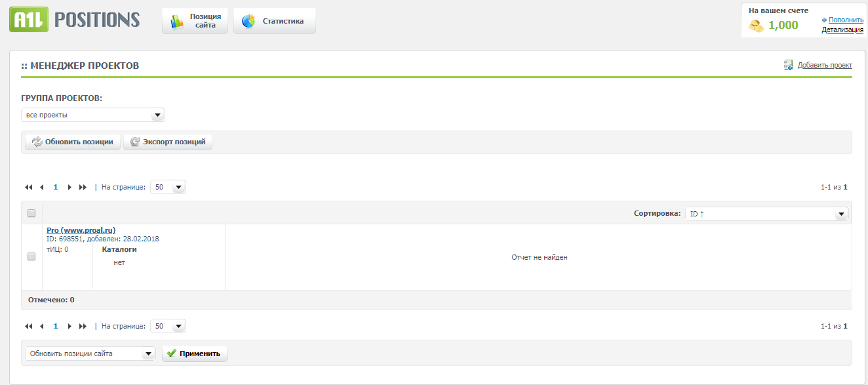Click the Добавить проект link

pos(825,66)
